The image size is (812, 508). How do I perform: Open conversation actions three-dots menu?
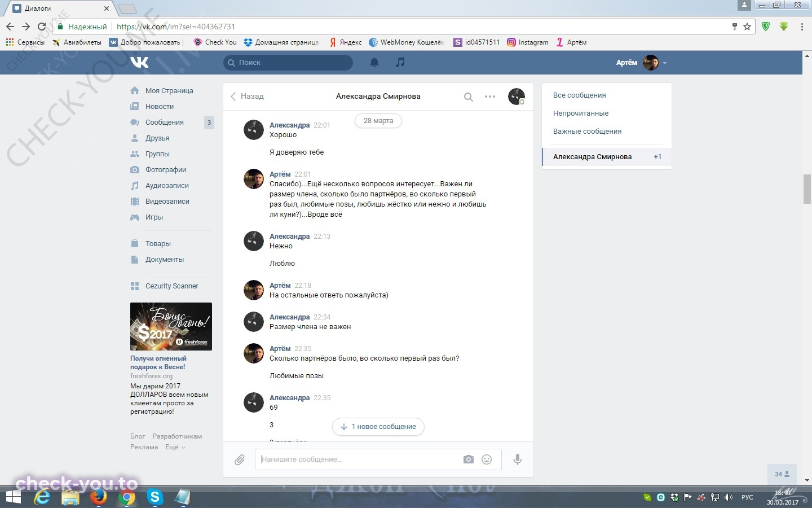pos(490,97)
